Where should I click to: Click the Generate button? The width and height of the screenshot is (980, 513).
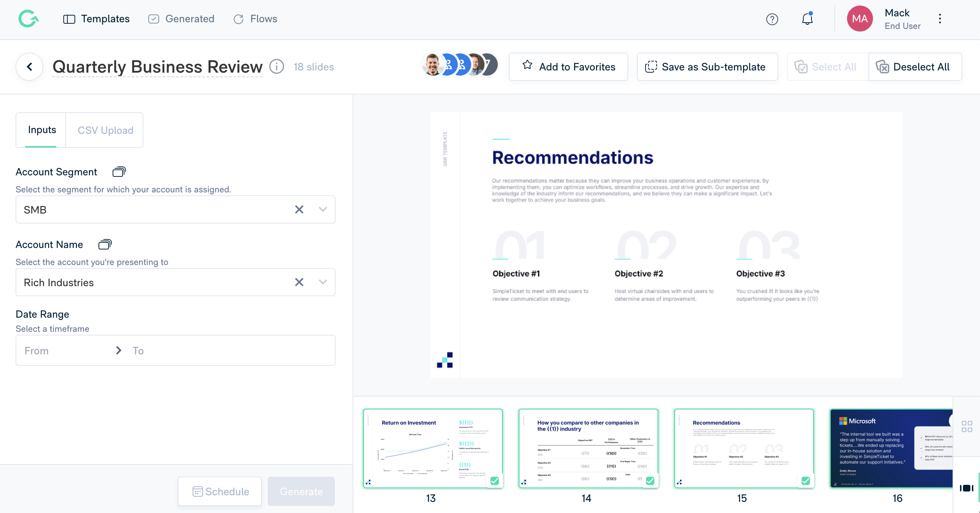pyautogui.click(x=301, y=491)
